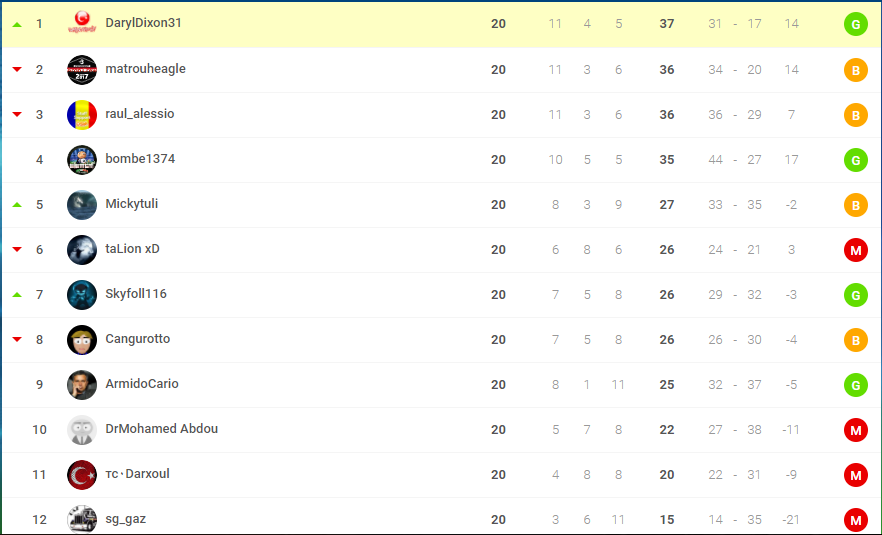Open matrouheagle's profile name link

coord(145,69)
